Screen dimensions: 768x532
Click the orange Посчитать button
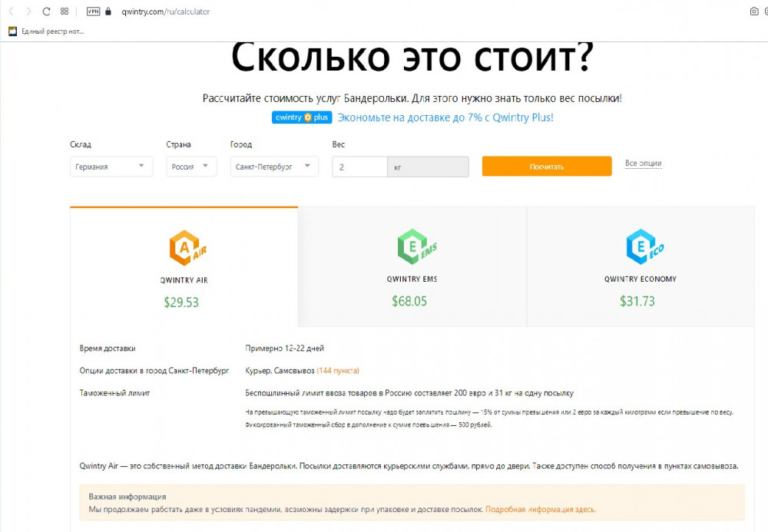click(547, 167)
